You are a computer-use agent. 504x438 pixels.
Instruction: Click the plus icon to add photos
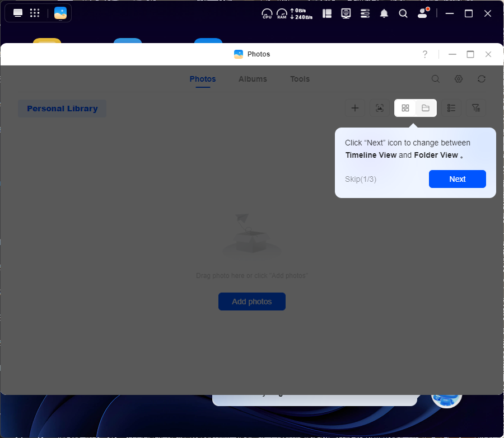tap(354, 108)
